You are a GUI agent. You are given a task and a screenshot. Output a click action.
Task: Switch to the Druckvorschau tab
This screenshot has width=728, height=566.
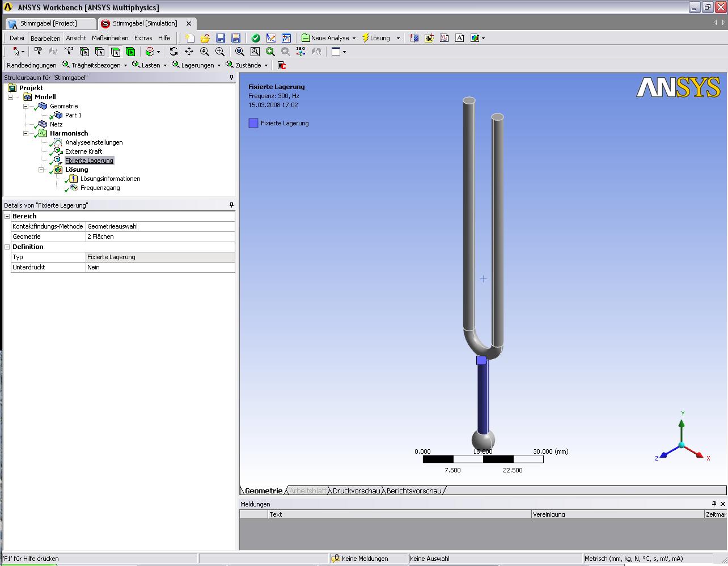coord(356,491)
